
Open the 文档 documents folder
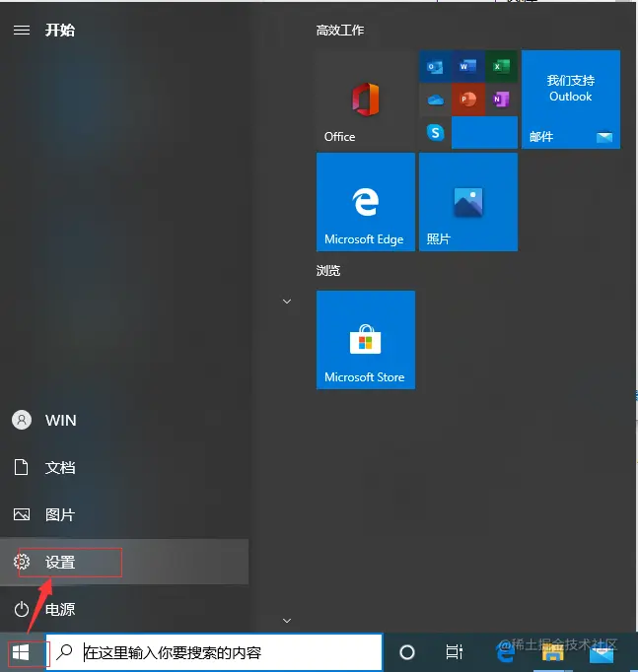point(124,467)
